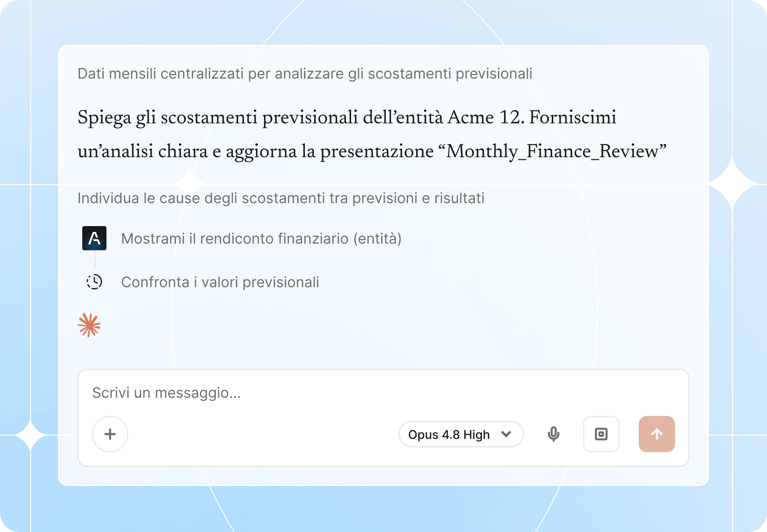
Task: Click 'Dati mensili centralizzati' header text
Action: (x=305, y=74)
